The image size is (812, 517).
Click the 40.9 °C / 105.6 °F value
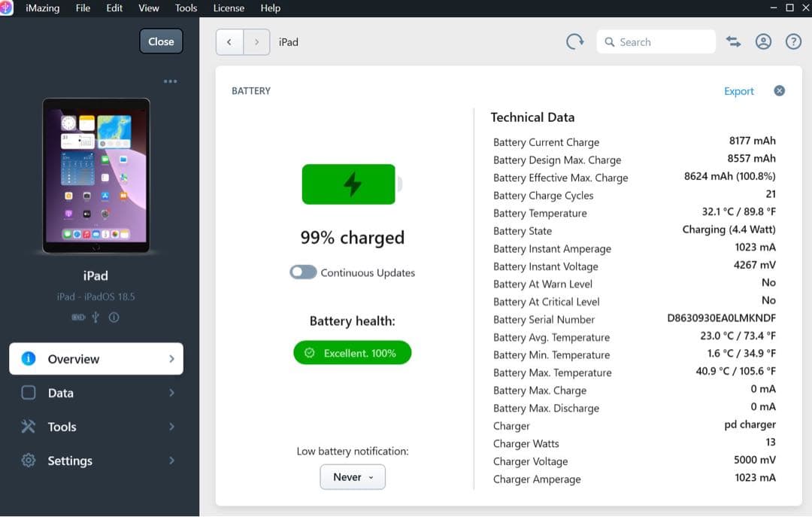point(735,371)
